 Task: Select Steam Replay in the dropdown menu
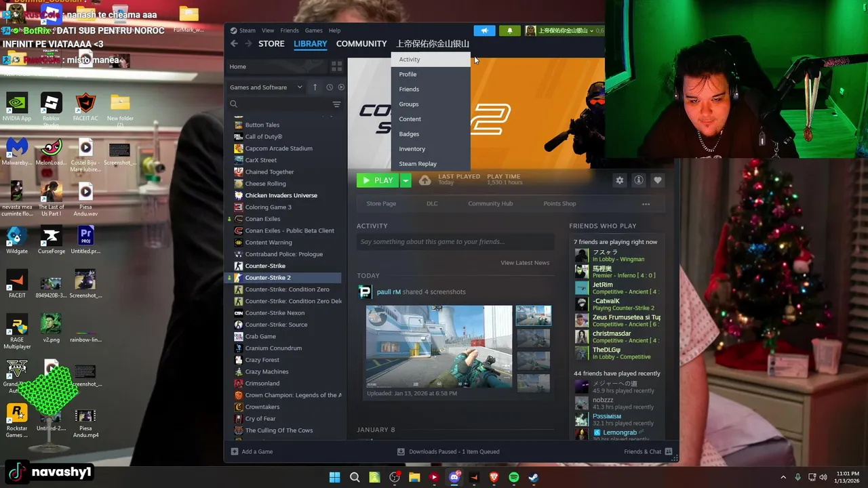[430, 164]
